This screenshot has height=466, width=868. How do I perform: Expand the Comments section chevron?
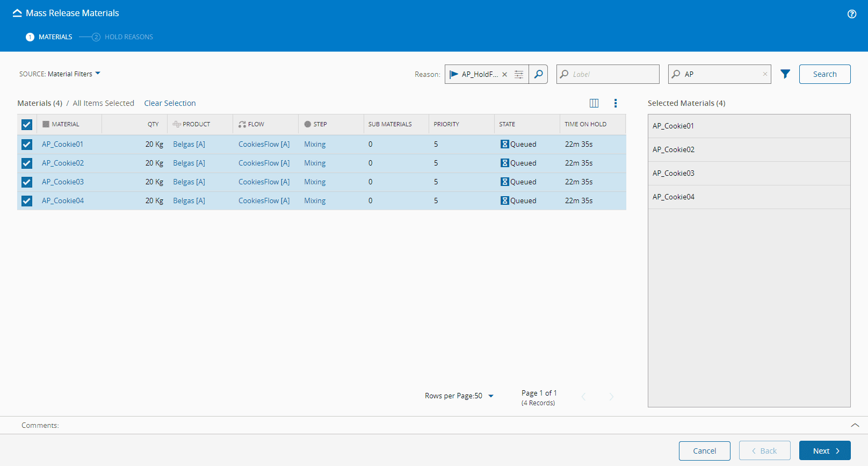855,425
